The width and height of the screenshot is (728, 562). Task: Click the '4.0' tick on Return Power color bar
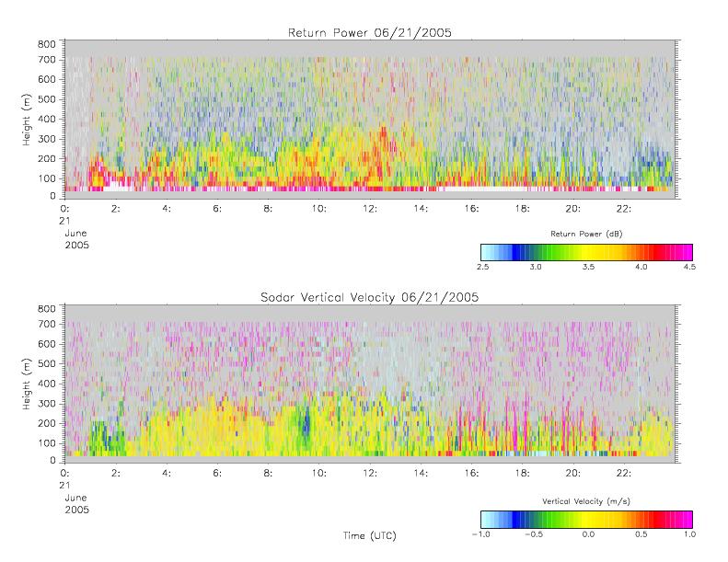click(641, 267)
